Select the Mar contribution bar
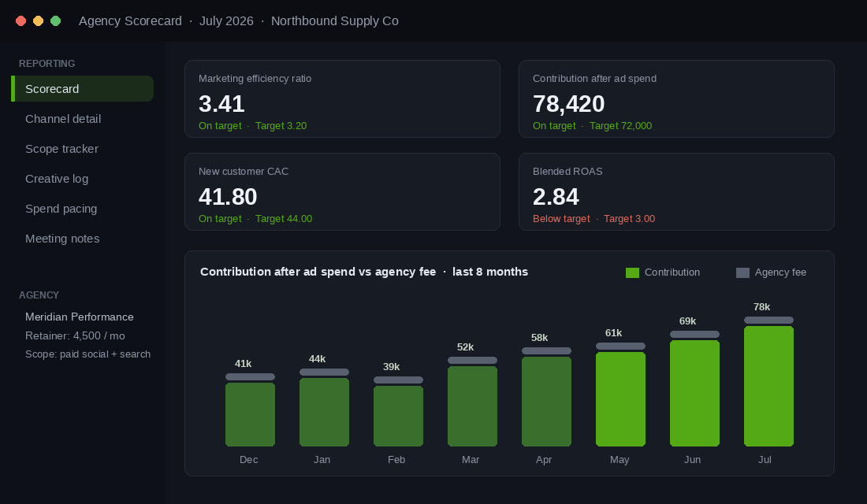Viewport: 867px width, 504px height. coord(472,406)
